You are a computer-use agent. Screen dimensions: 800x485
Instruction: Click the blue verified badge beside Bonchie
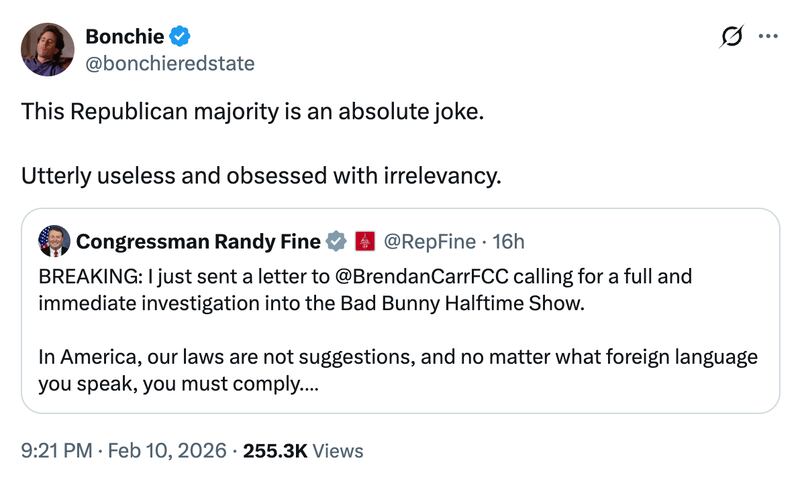179,37
